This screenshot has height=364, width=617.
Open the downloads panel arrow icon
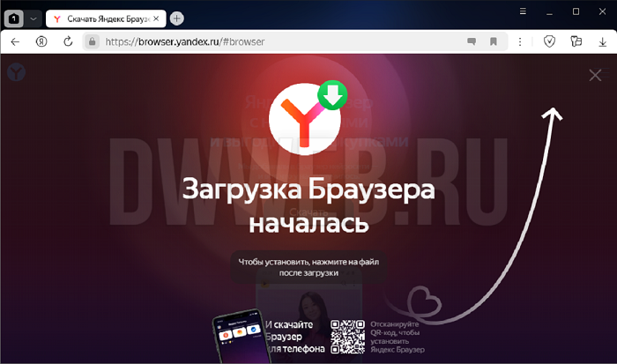pos(602,41)
